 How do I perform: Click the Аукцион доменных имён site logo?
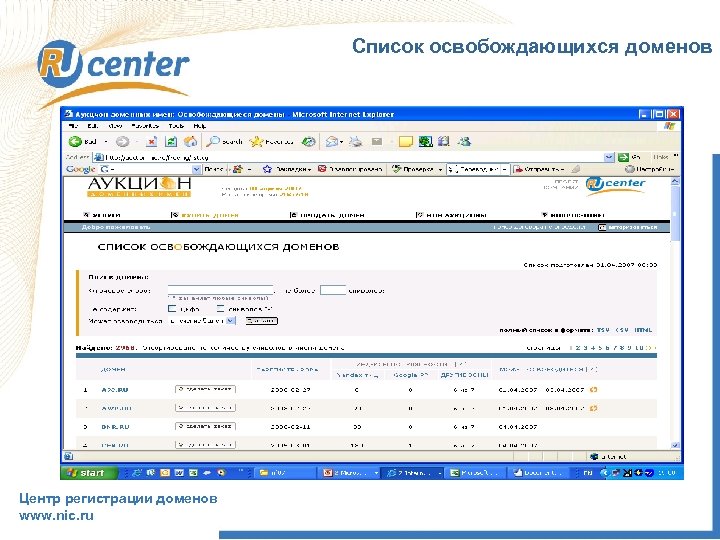(139, 187)
